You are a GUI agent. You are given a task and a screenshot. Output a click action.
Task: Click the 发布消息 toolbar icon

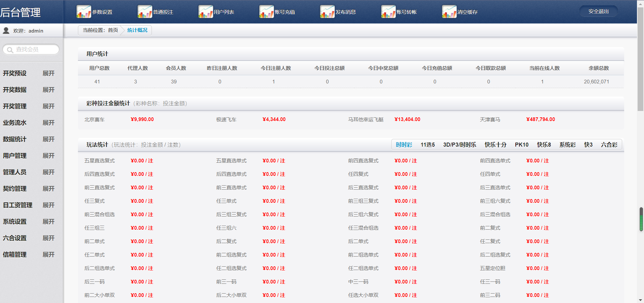[x=327, y=12]
